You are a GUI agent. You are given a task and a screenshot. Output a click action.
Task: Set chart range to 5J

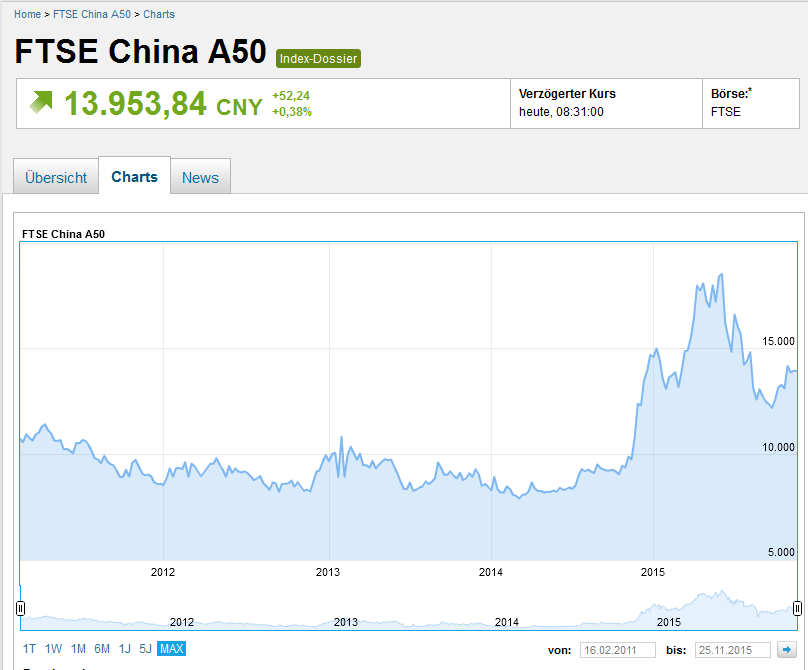[x=145, y=649]
